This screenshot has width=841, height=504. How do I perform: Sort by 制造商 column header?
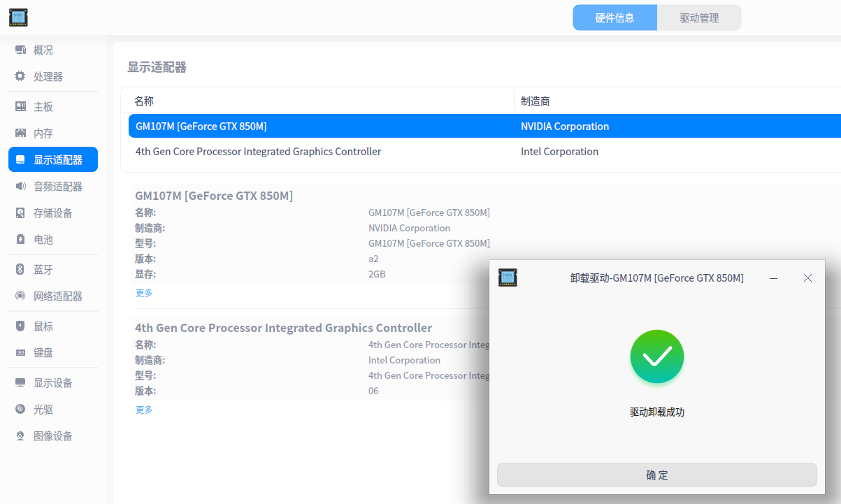(x=535, y=101)
